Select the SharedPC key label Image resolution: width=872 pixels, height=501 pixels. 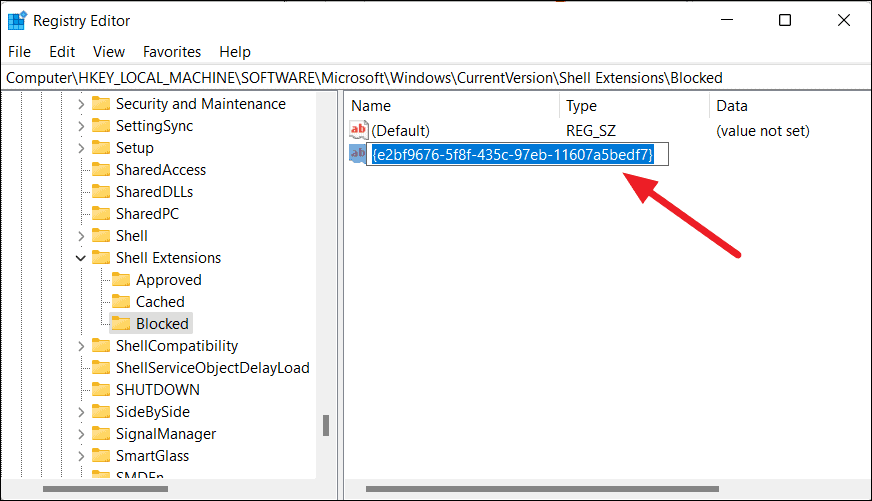147,214
